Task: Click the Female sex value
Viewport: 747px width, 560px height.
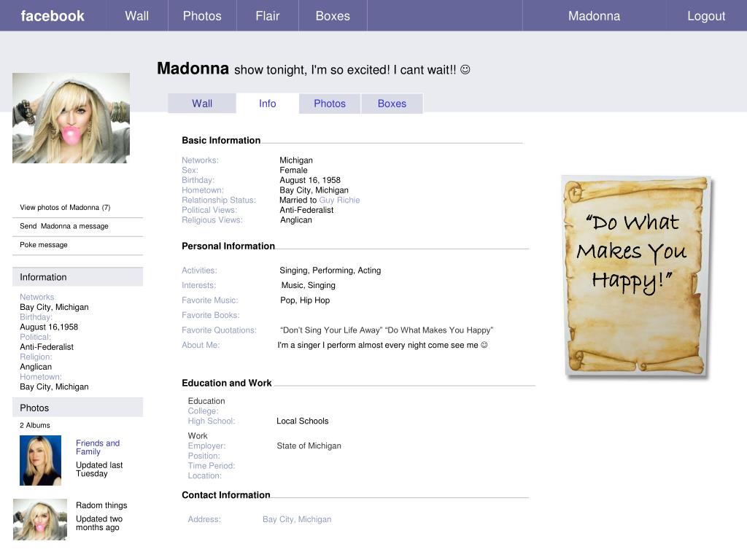Action: tap(293, 170)
